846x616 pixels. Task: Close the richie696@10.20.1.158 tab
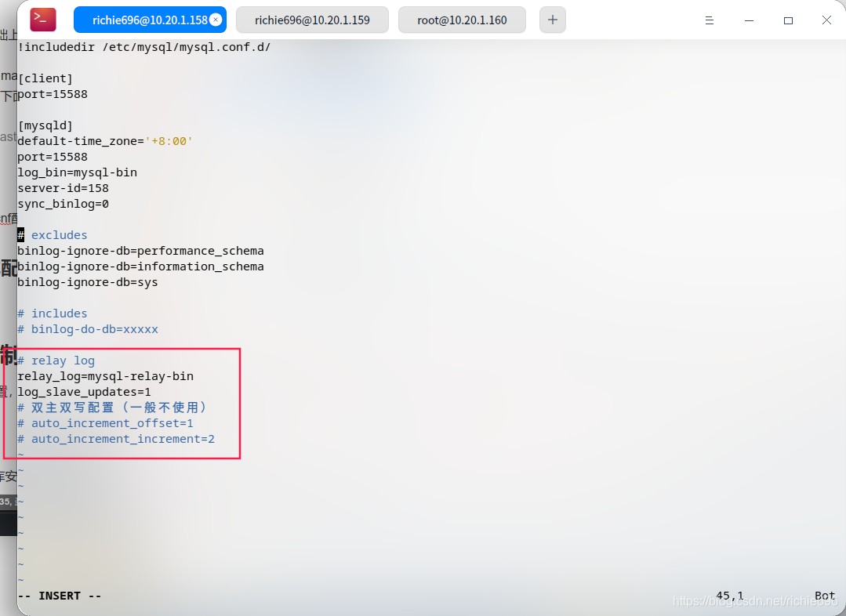pos(216,20)
